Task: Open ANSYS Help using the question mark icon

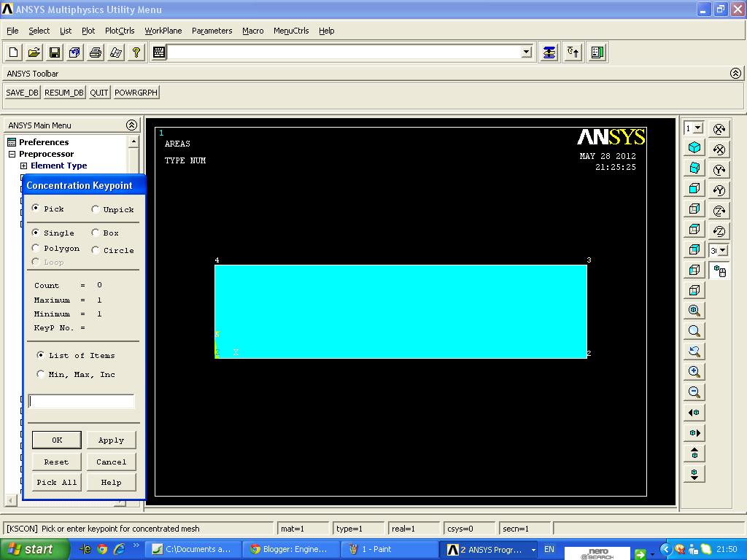Action: point(136,52)
